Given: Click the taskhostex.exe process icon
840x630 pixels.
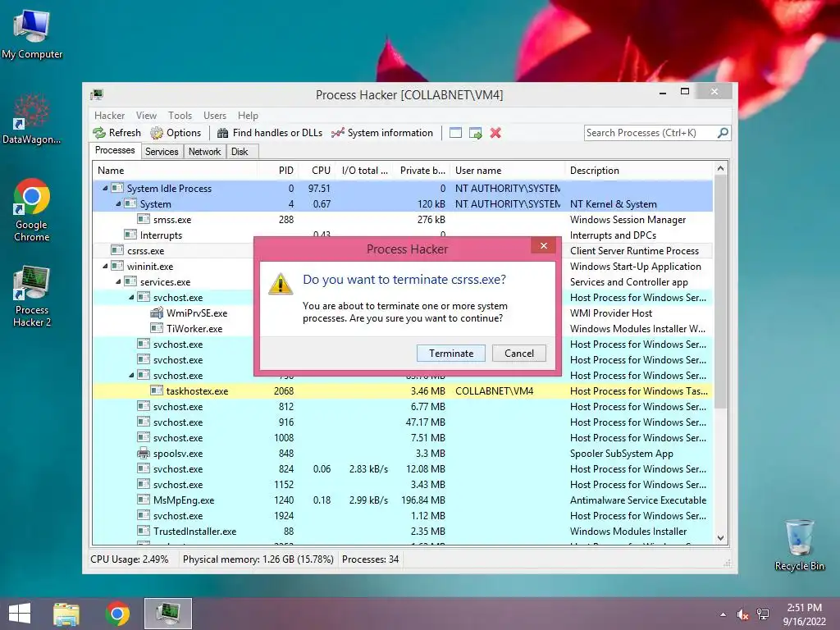Looking at the screenshot, I should pyautogui.click(x=157, y=390).
